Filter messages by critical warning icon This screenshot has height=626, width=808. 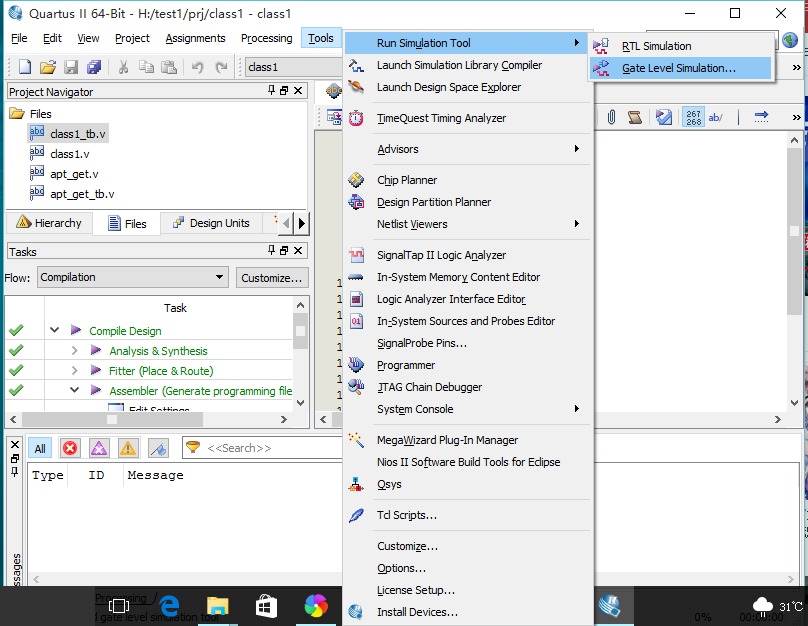coord(99,448)
